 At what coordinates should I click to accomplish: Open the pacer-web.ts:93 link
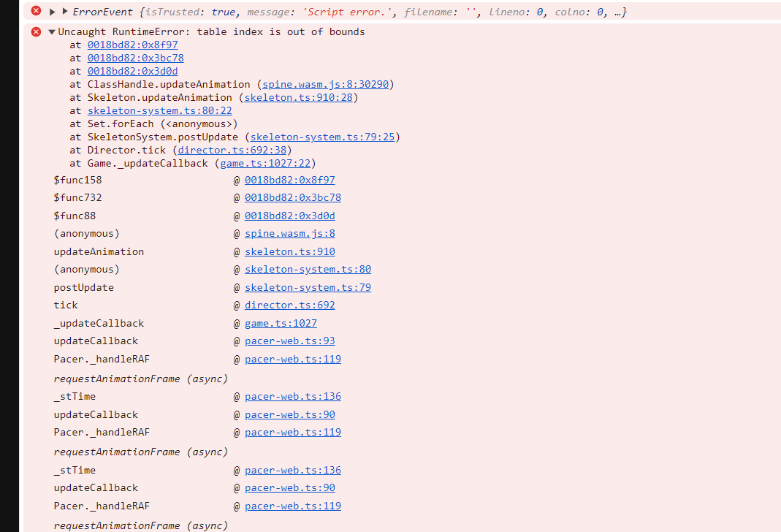(x=290, y=341)
